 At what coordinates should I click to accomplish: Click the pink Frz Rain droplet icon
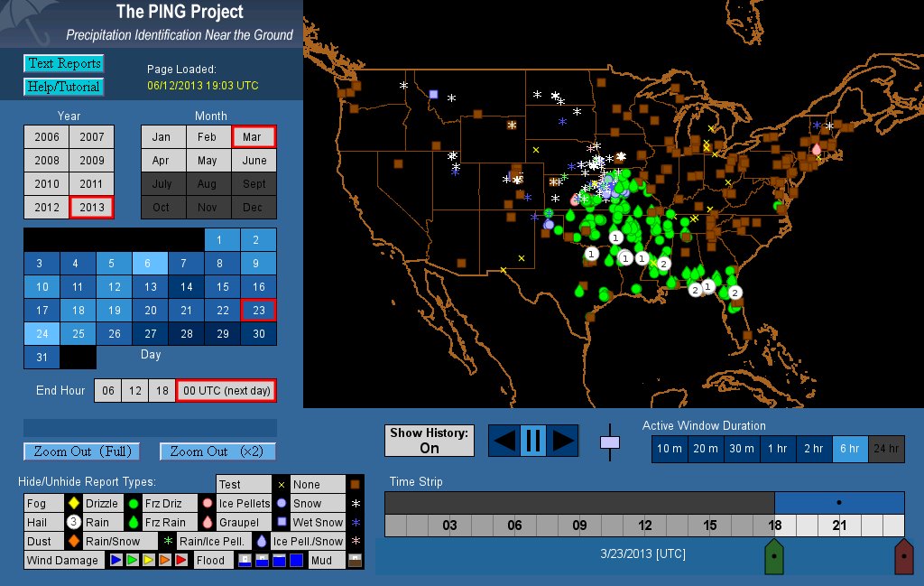[208, 522]
